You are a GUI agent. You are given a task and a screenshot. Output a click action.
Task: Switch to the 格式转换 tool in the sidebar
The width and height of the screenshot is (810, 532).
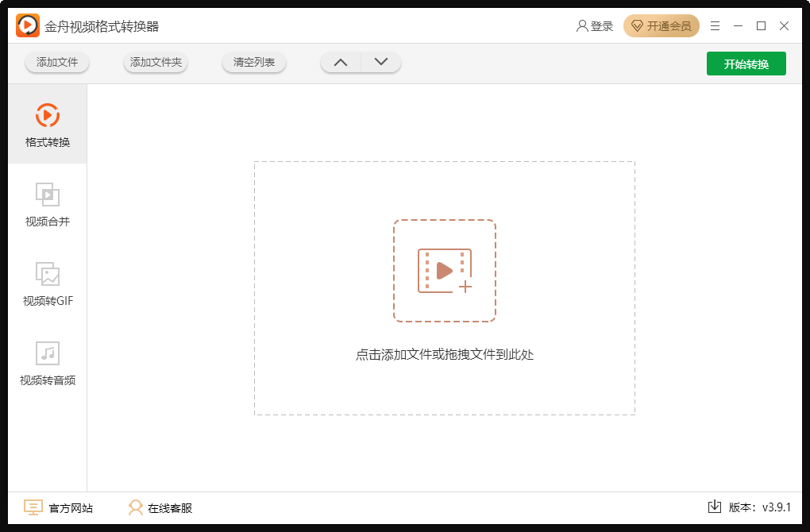48,125
